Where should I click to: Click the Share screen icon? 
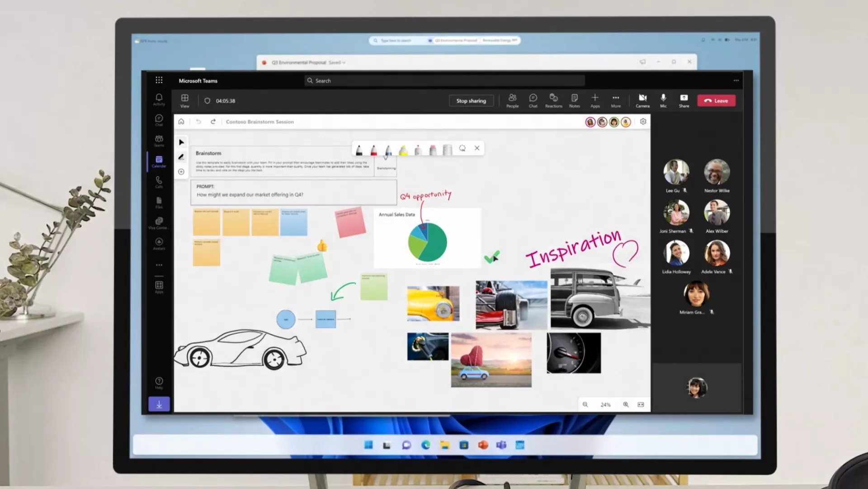click(x=684, y=100)
